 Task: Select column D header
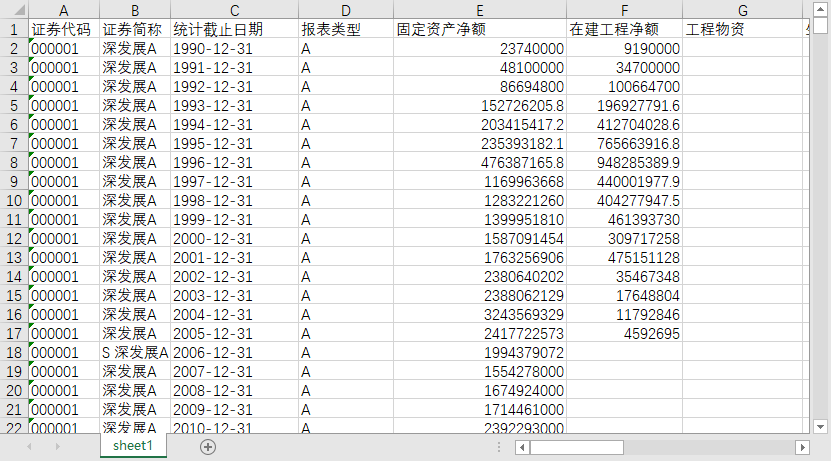[346, 10]
